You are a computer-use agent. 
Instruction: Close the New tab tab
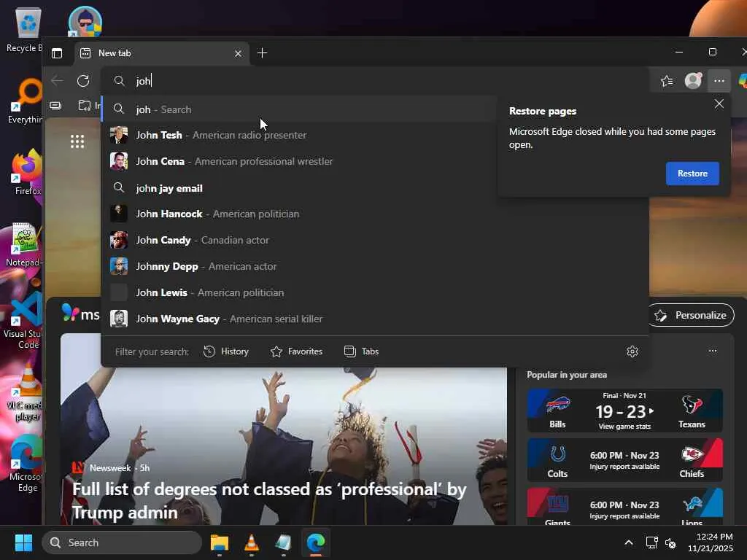(239, 54)
